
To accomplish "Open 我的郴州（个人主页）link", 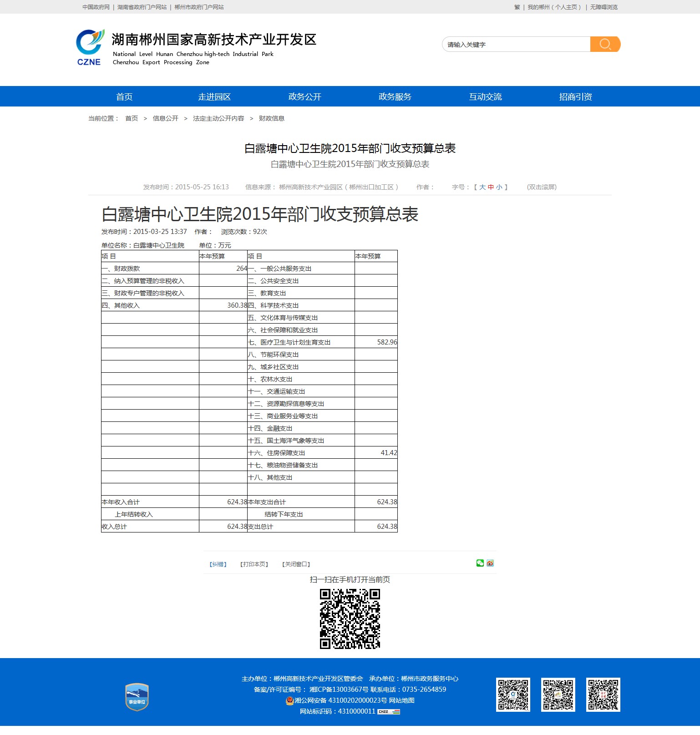I will tap(554, 7).
